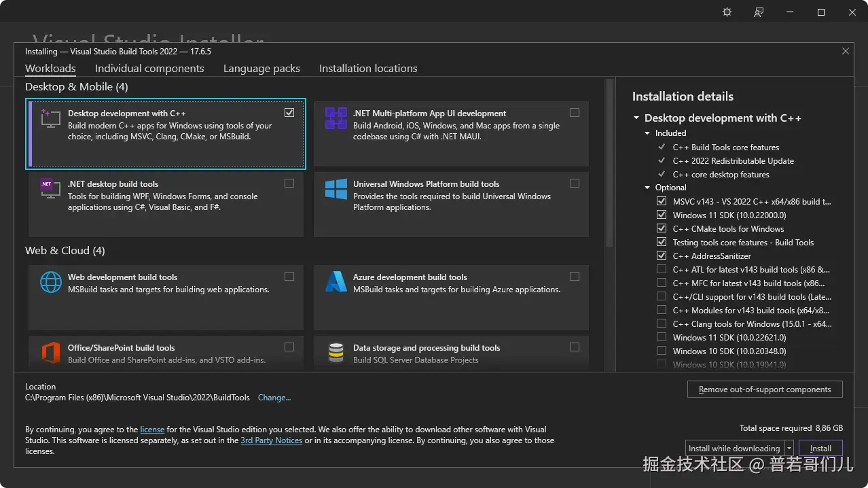Click the feedback icon in title bar
Image resolution: width=868 pixels, height=488 pixels.
click(759, 12)
